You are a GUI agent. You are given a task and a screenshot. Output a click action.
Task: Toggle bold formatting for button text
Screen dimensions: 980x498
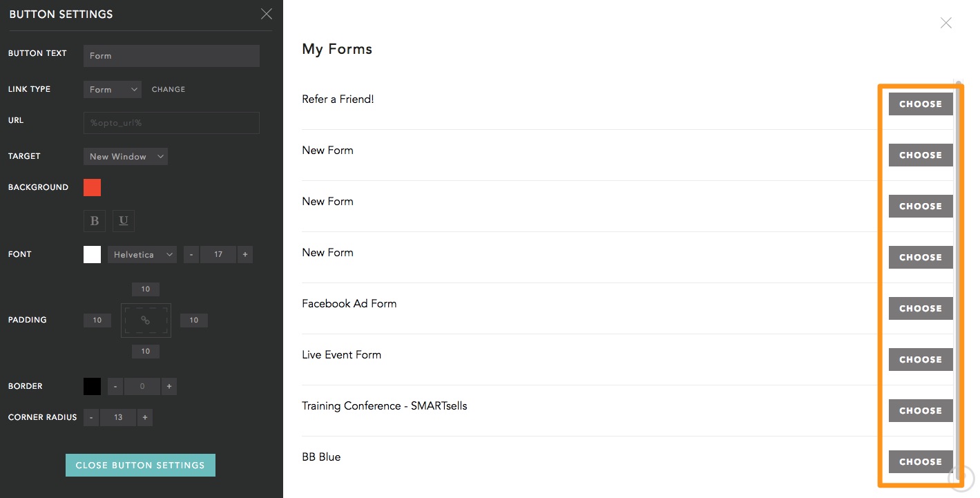pos(95,220)
